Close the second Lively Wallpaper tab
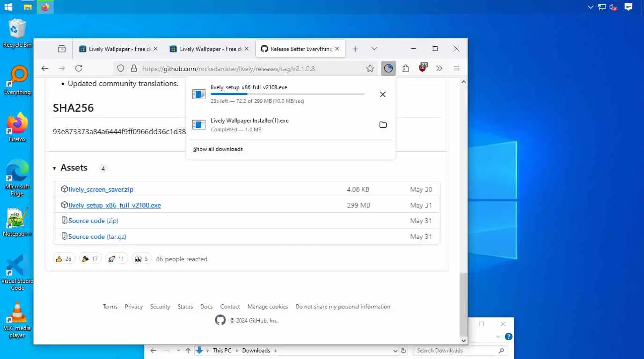The width and height of the screenshot is (644, 359). 246,49
